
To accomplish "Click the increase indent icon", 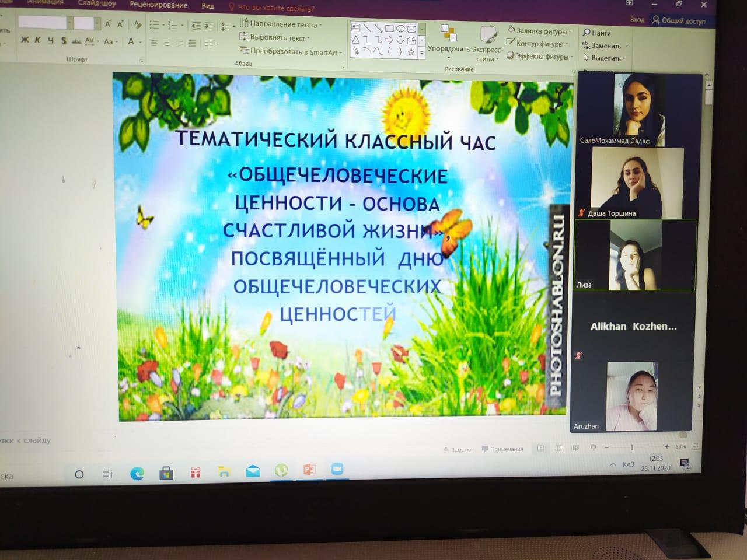I will (x=209, y=26).
